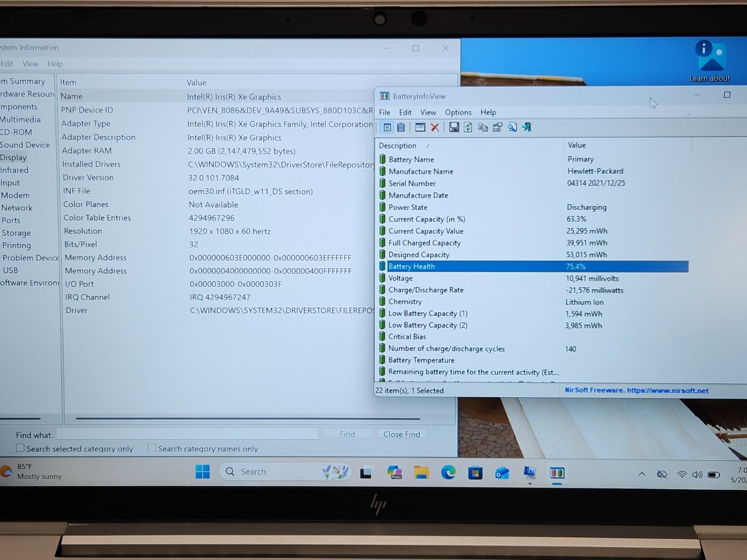Click Show Battery Log clipboard icon
Image resolution: width=747 pixels, height=560 pixels.
click(401, 127)
